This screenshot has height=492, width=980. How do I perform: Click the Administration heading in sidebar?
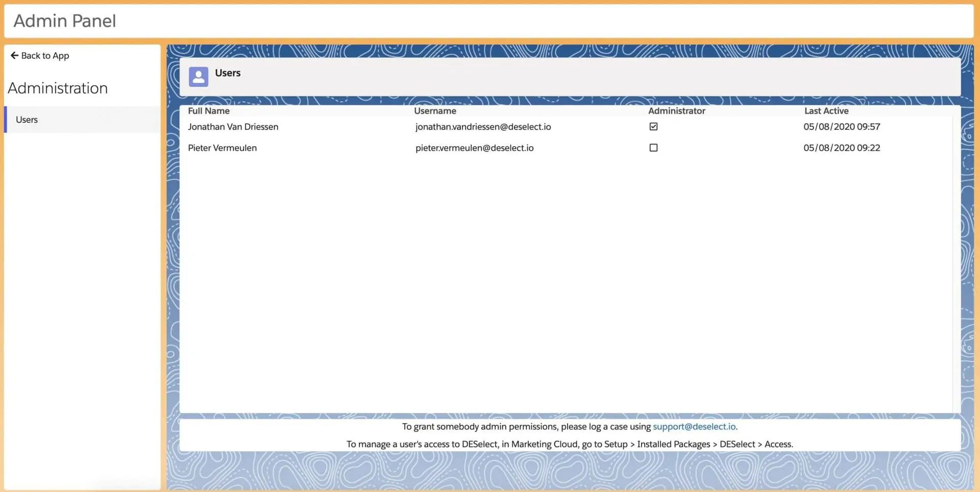58,88
